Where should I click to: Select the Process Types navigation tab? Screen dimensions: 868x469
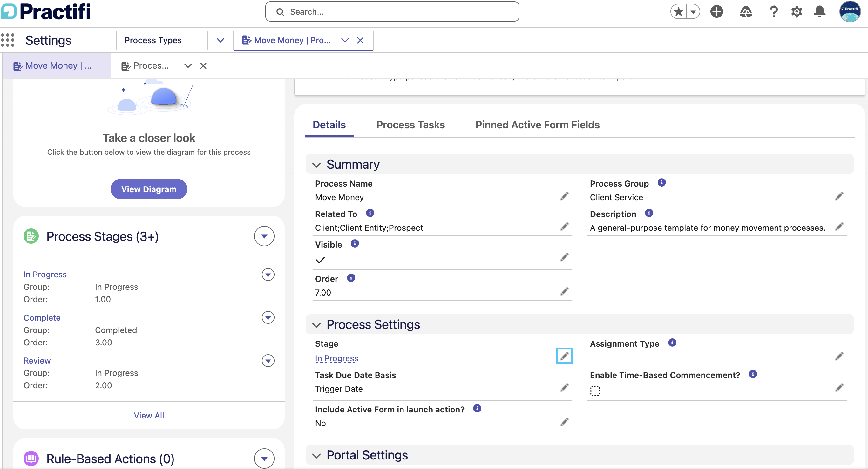tap(153, 40)
